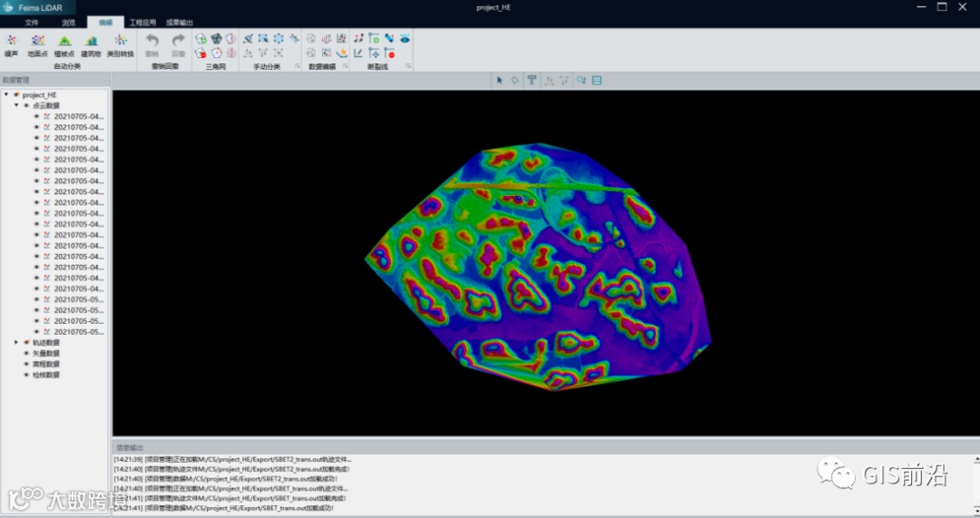Click the 建筑物 building classification icon
This screenshot has height=518, width=980.
tap(92, 42)
